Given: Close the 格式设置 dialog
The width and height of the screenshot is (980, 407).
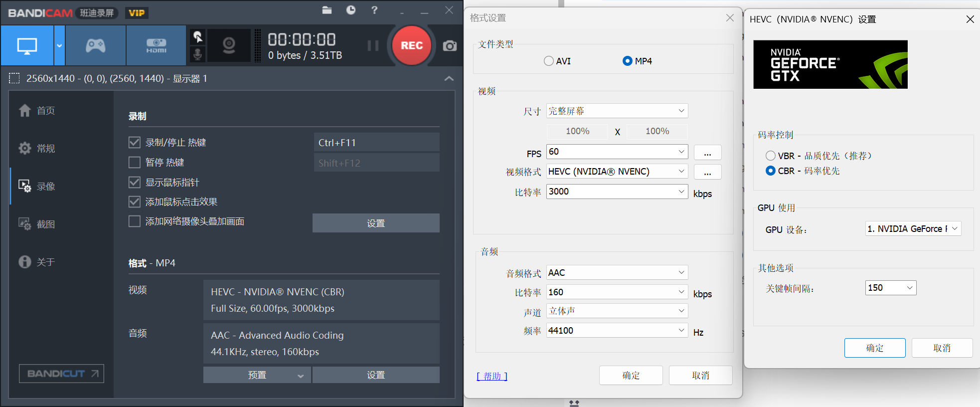Looking at the screenshot, I should [x=730, y=18].
